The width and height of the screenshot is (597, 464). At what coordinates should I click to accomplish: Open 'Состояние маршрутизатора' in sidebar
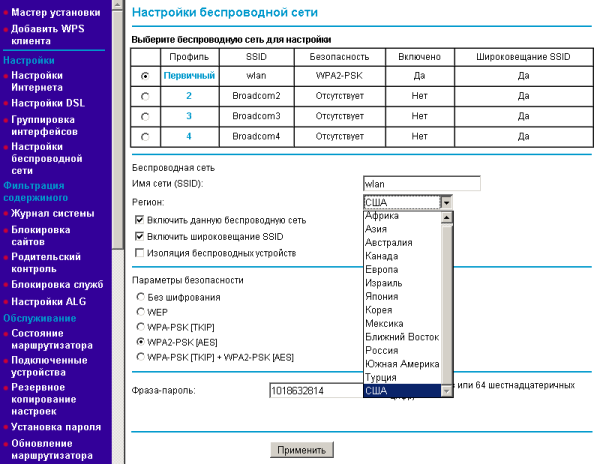pos(52,339)
